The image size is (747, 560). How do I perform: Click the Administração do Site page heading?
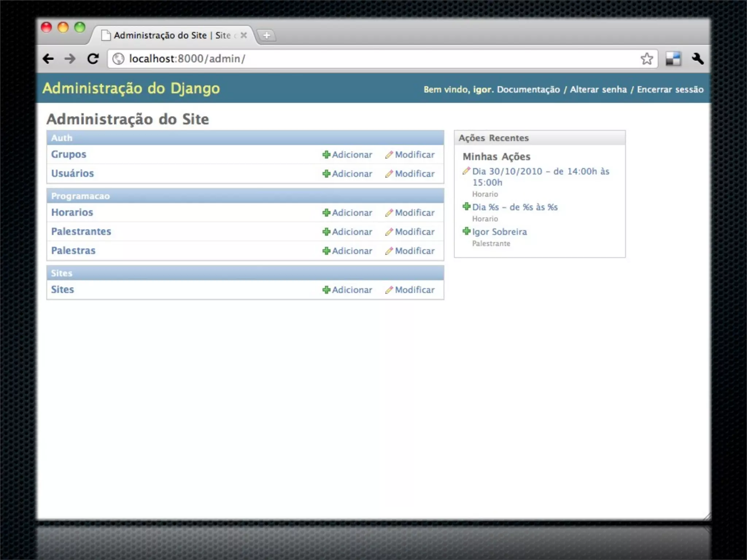(128, 119)
